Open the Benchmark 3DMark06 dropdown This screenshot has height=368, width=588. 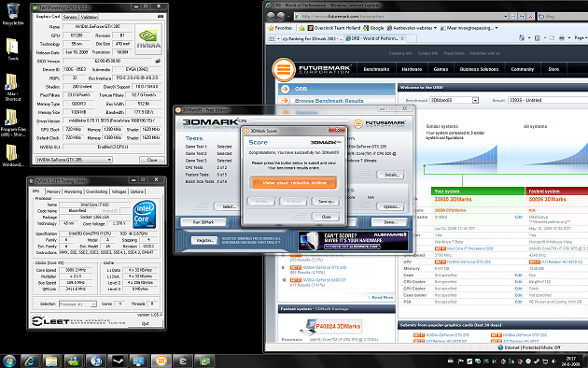pos(455,100)
